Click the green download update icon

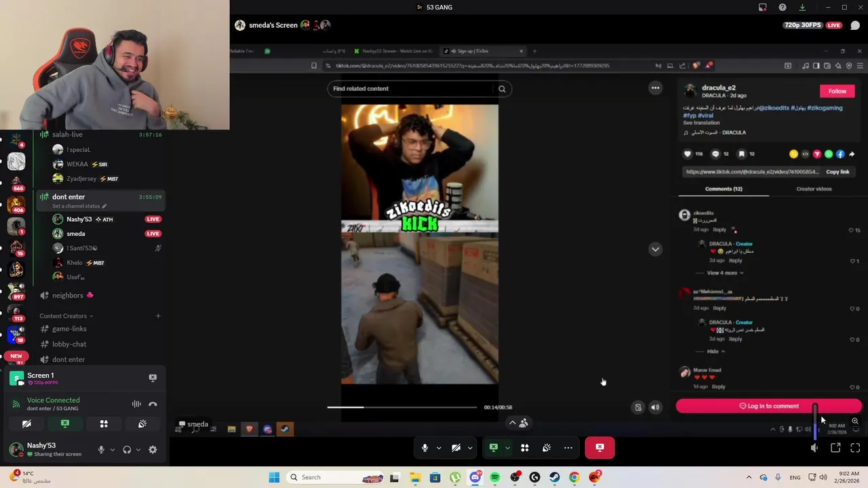pyautogui.click(x=802, y=7)
